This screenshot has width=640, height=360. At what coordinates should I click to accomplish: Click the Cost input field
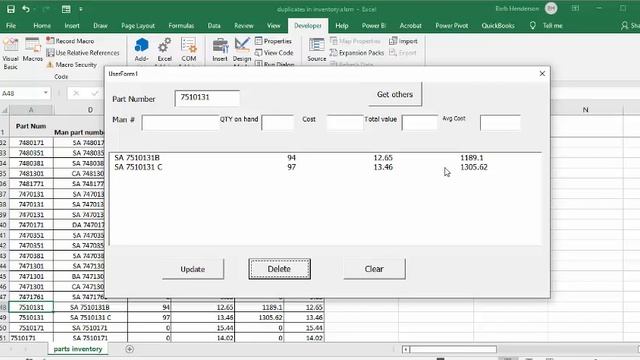pos(345,122)
